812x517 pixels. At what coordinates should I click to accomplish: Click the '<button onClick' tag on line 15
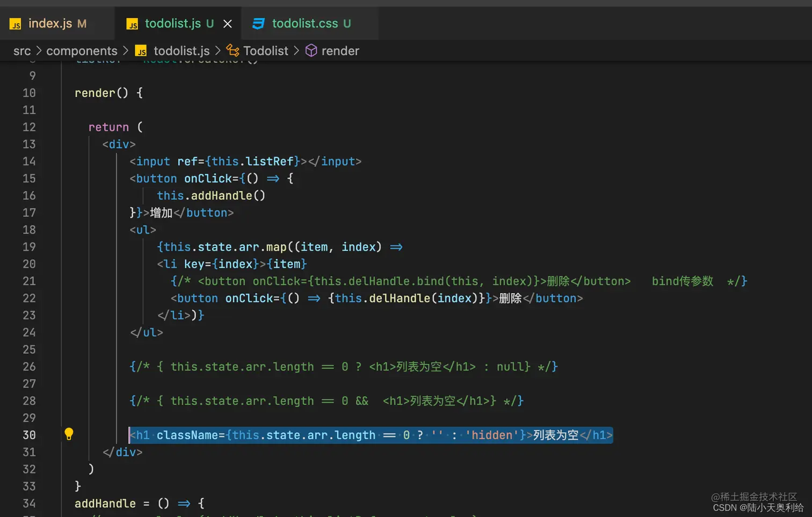pos(180,179)
